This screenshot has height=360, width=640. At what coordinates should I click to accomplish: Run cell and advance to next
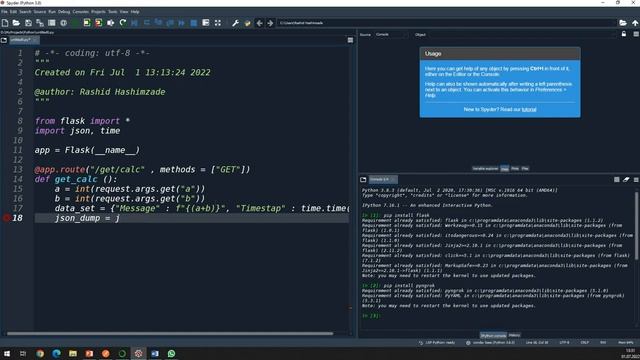[98, 23]
